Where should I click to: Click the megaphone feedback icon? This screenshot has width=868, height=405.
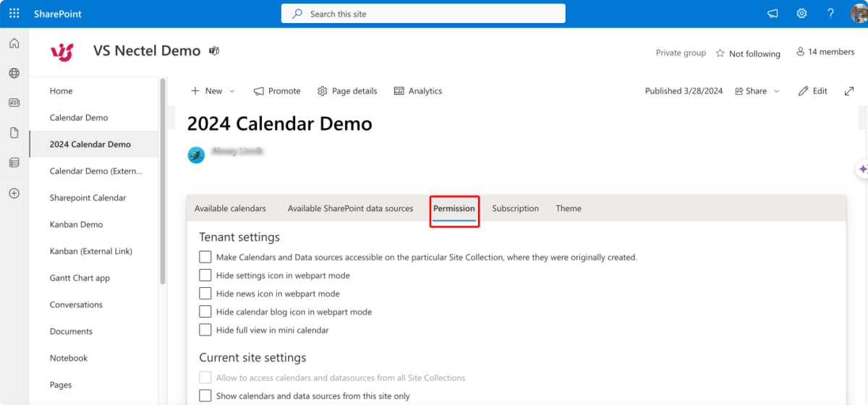pos(773,14)
